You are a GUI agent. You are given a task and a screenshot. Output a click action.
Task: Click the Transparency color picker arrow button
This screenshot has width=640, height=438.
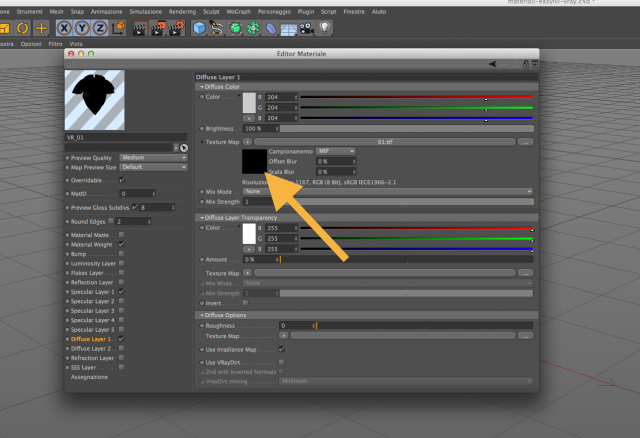point(249,249)
